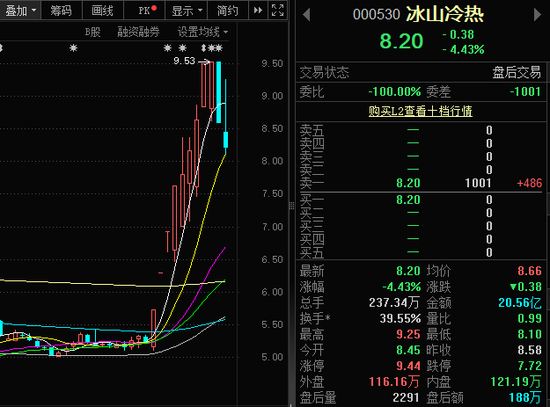This screenshot has width=550, height=407.
Task: Click the current price 8.20 header
Action: pyautogui.click(x=401, y=41)
